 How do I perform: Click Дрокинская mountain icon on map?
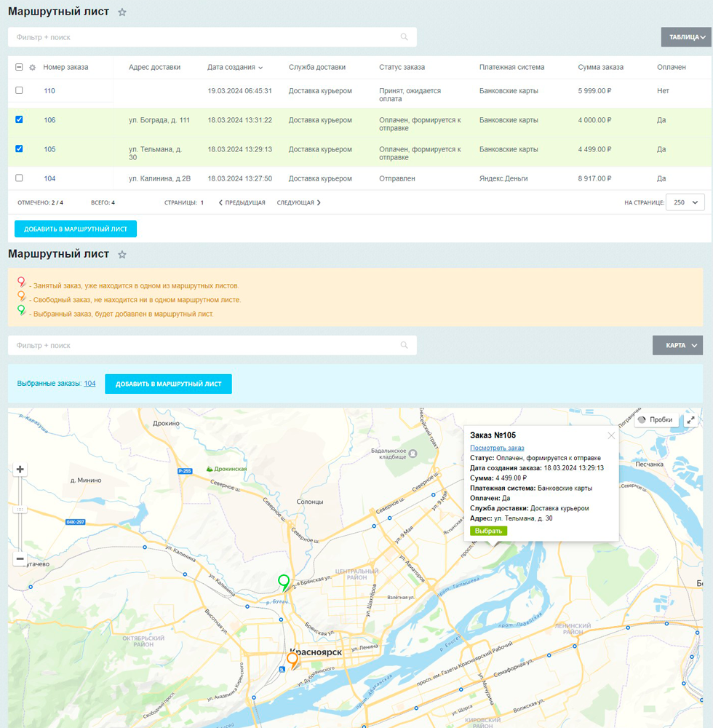pyautogui.click(x=210, y=469)
